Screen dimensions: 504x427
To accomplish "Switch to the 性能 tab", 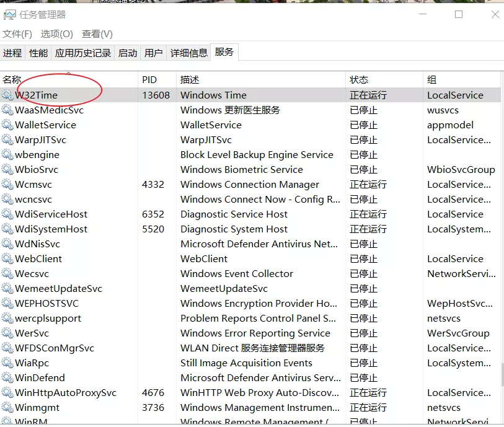I will [x=38, y=53].
